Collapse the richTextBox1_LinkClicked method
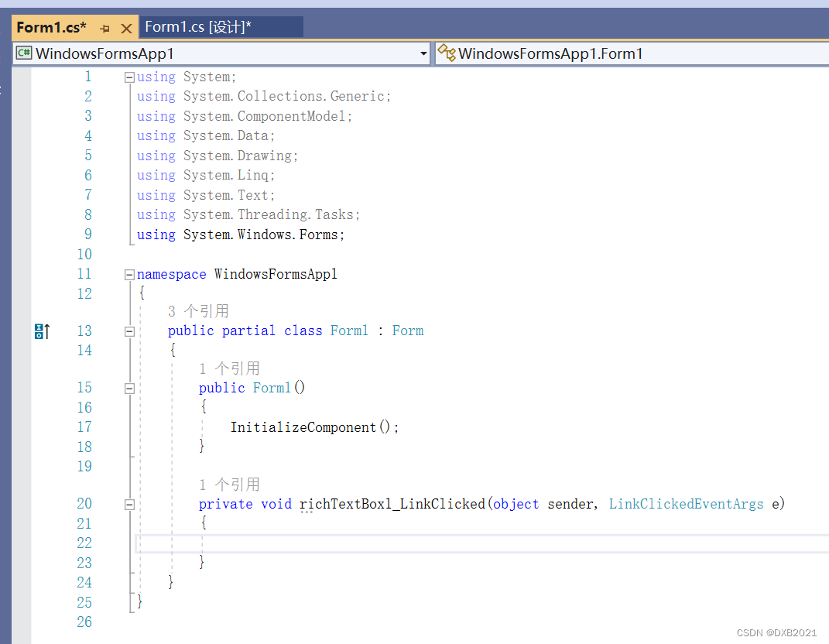This screenshot has height=644, width=829. point(129,505)
